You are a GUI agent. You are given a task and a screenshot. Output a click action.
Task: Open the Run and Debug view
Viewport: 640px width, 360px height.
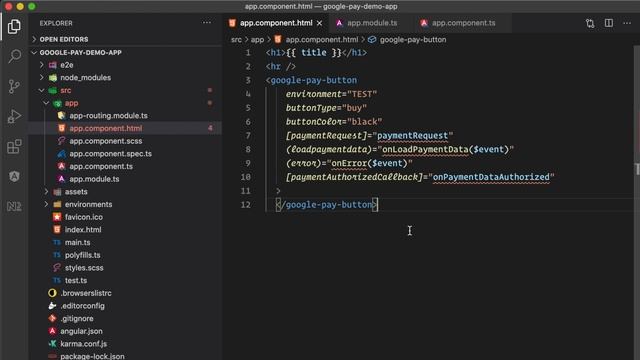(x=14, y=116)
